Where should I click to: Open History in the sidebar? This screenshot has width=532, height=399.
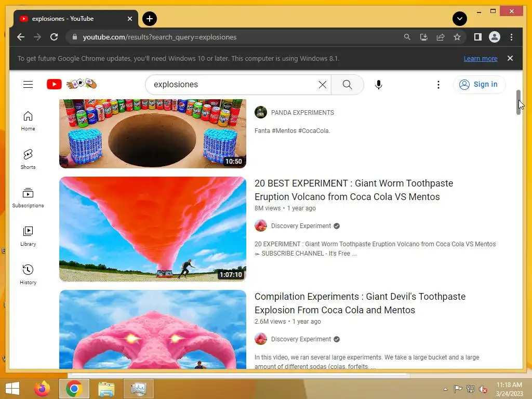point(28,274)
